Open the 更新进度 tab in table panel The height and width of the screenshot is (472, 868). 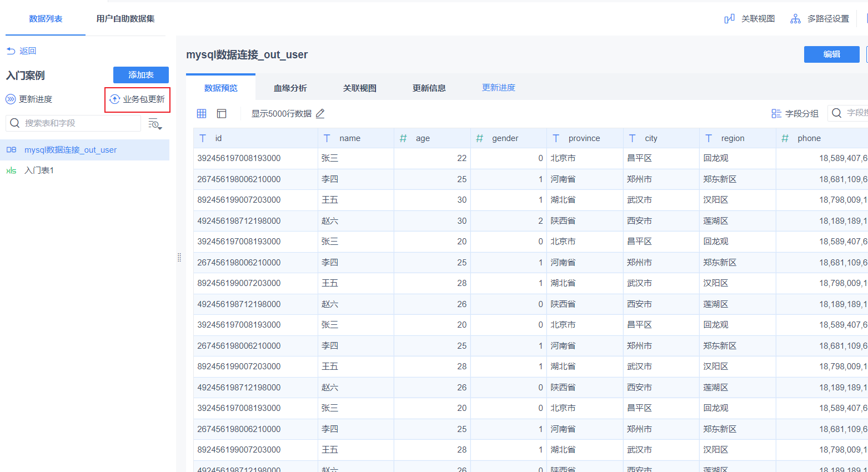498,88
